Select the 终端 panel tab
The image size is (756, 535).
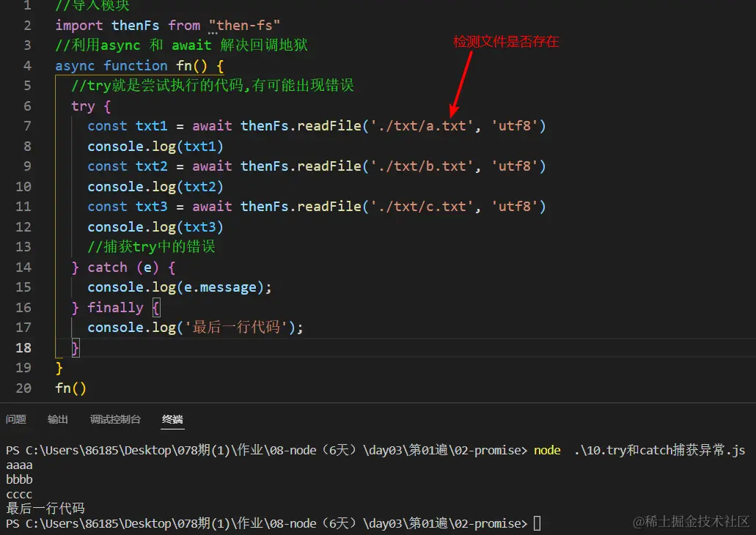[172, 419]
